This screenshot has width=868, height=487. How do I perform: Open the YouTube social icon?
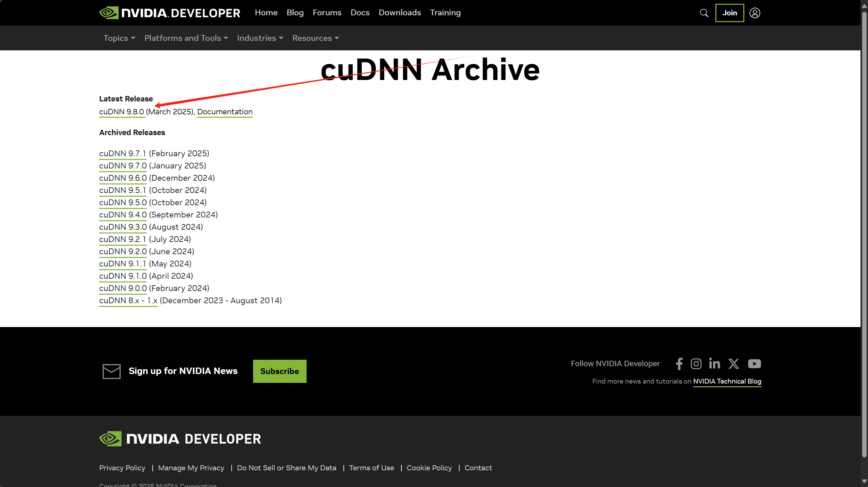(754, 364)
